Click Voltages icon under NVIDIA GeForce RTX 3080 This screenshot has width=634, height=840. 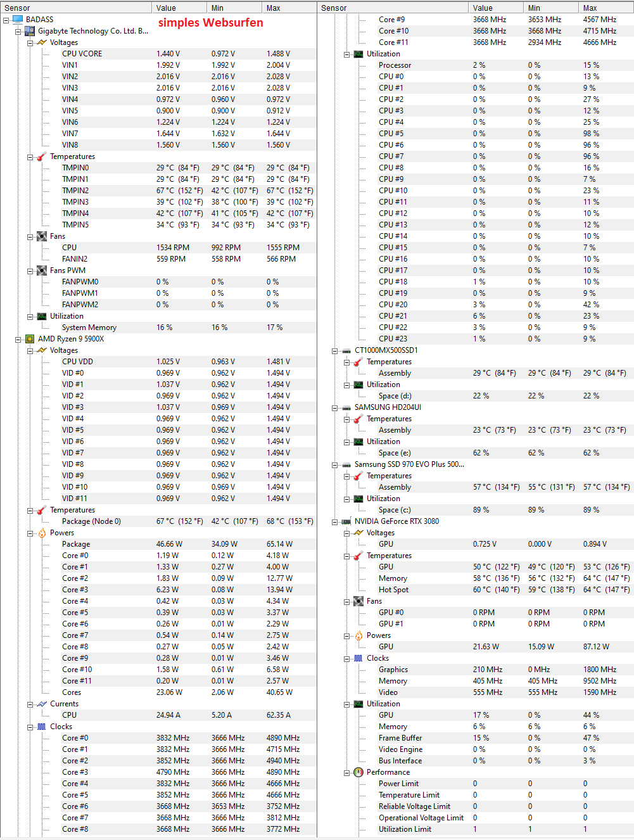pyautogui.click(x=358, y=533)
